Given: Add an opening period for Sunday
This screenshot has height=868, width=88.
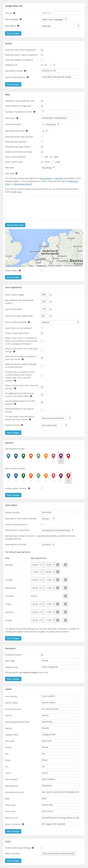Looking at the screenshot, I should (65, 620).
